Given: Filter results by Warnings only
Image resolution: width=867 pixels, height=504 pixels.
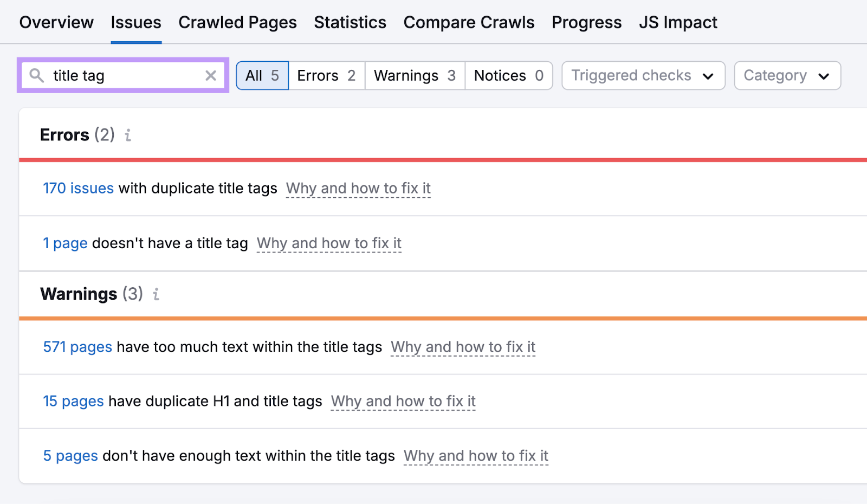Looking at the screenshot, I should click(x=414, y=75).
